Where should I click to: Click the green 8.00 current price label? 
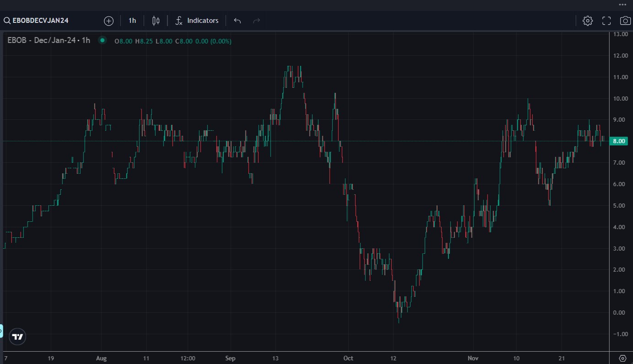pyautogui.click(x=619, y=141)
